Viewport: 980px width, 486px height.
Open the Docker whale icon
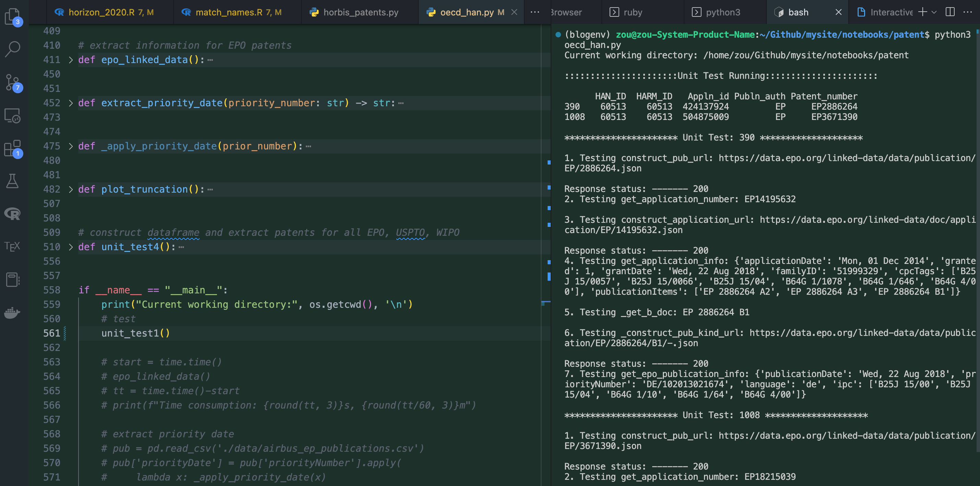click(13, 313)
